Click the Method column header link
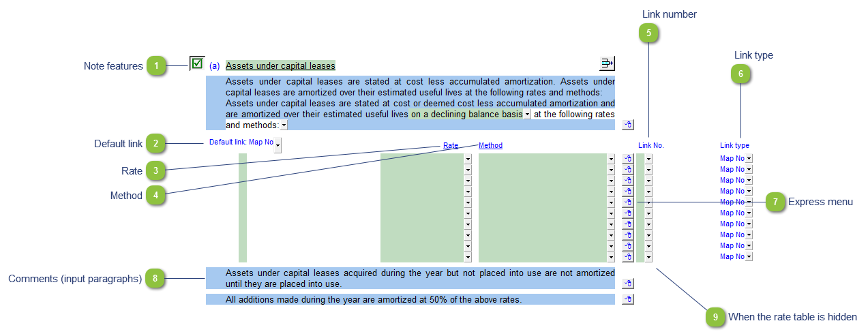 click(x=491, y=145)
